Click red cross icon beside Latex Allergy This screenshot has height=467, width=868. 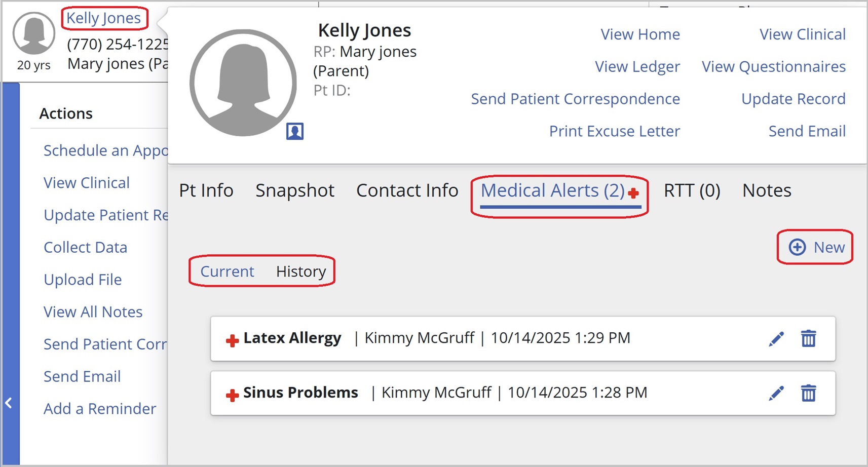(232, 340)
